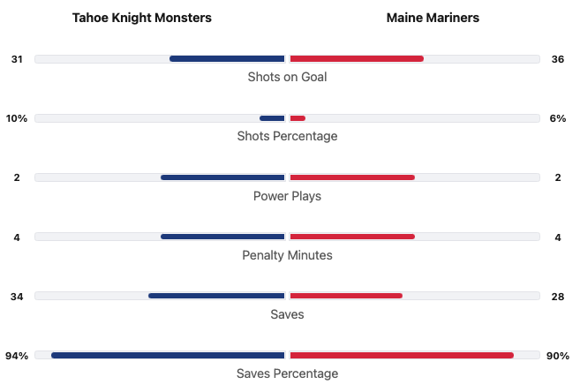Viewport: 580px width, 392px height.
Task: Click the red Shots on Goal bar
Action: [357, 59]
